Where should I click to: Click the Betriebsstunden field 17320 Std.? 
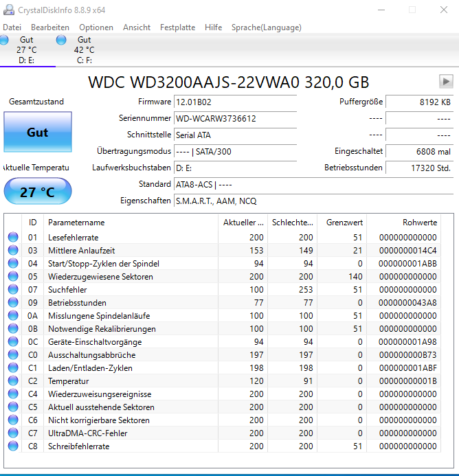pyautogui.click(x=420, y=168)
